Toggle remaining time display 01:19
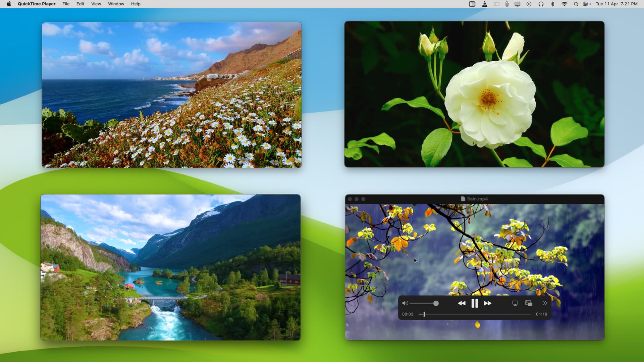Image resolution: width=644 pixels, height=362 pixels. pyautogui.click(x=541, y=314)
